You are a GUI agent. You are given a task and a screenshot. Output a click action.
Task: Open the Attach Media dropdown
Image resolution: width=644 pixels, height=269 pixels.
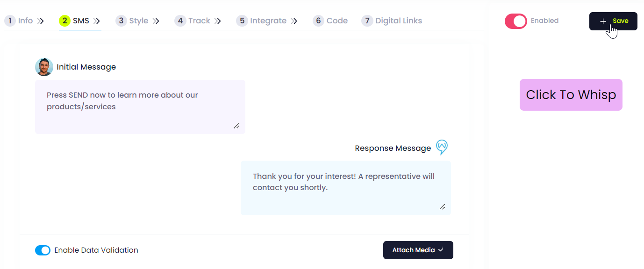click(418, 250)
